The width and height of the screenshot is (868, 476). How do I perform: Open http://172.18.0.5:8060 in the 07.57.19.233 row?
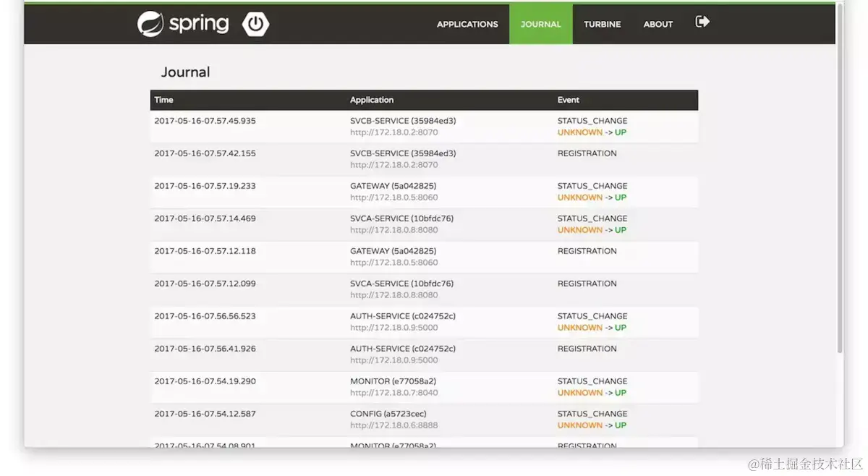pos(394,197)
